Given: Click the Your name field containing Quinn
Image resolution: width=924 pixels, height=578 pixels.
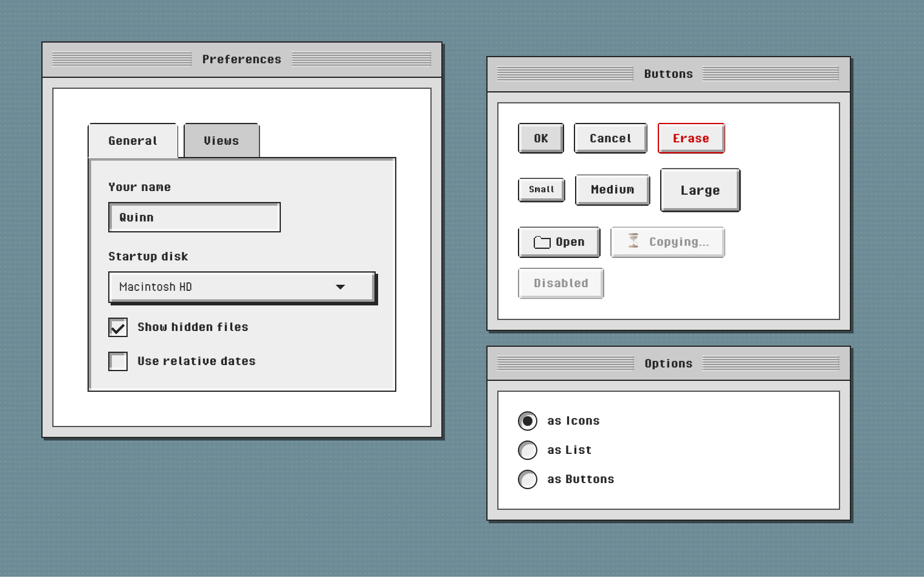Looking at the screenshot, I should coord(195,218).
